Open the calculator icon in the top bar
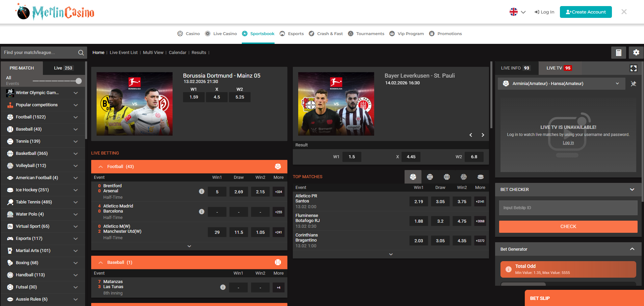 tap(619, 53)
